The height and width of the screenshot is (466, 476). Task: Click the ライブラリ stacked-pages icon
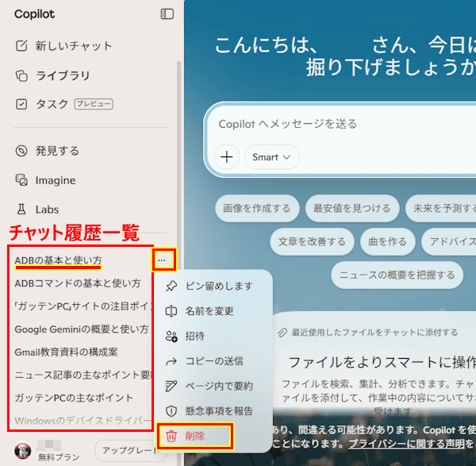click(x=21, y=75)
